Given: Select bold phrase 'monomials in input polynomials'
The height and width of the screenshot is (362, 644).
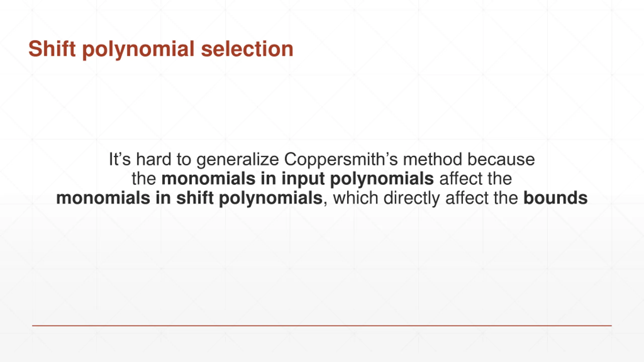Looking at the screenshot, I should pyautogui.click(x=297, y=179).
